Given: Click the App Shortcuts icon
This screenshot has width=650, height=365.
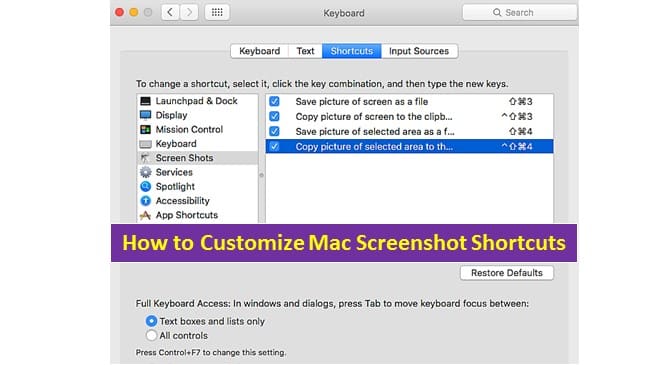Looking at the screenshot, I should coord(146,215).
